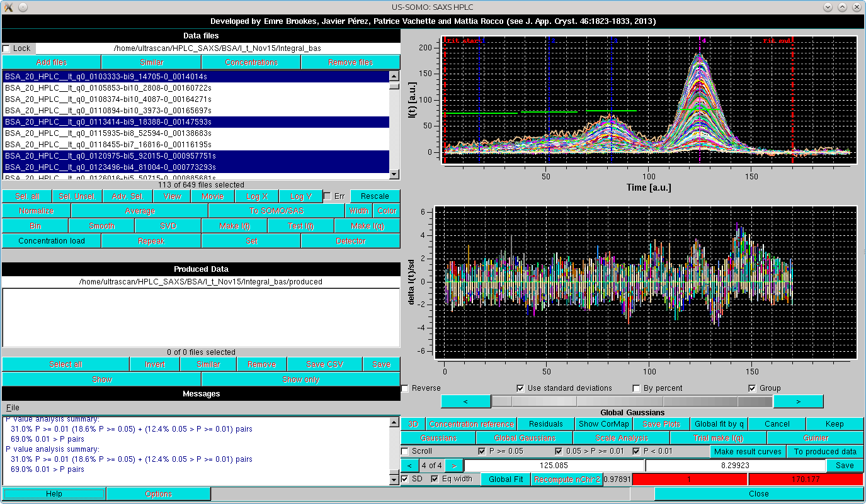866x504 pixels.
Task: Click Make I(q) button
Action: [367, 226]
